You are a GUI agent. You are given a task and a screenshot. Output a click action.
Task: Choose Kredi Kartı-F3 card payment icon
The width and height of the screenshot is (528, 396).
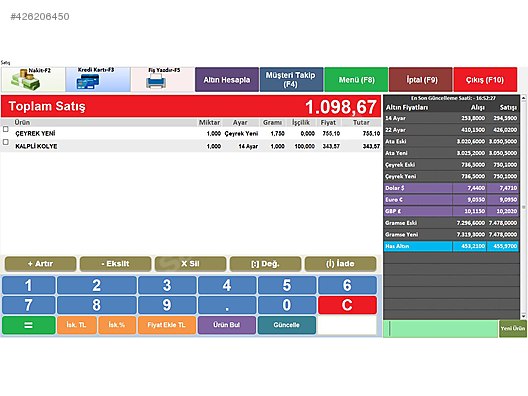click(x=98, y=79)
